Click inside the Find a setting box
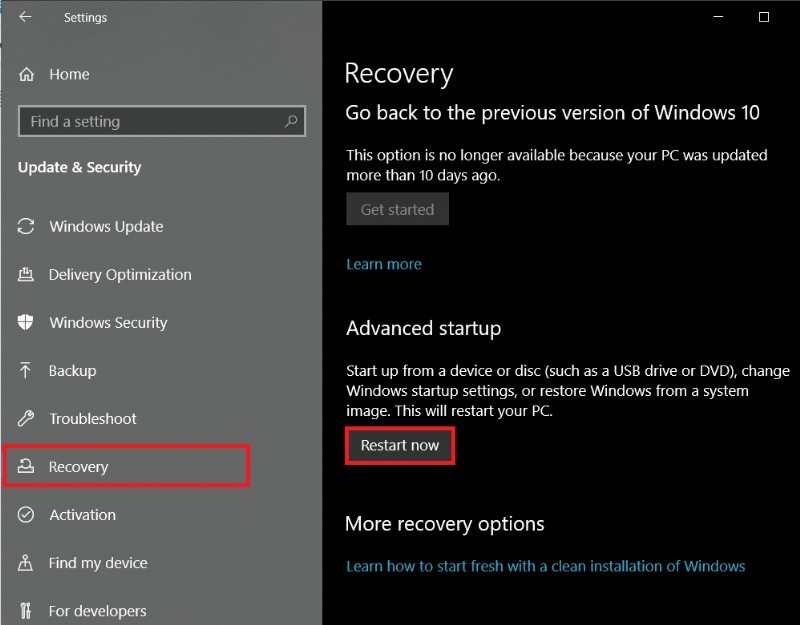 click(150, 121)
